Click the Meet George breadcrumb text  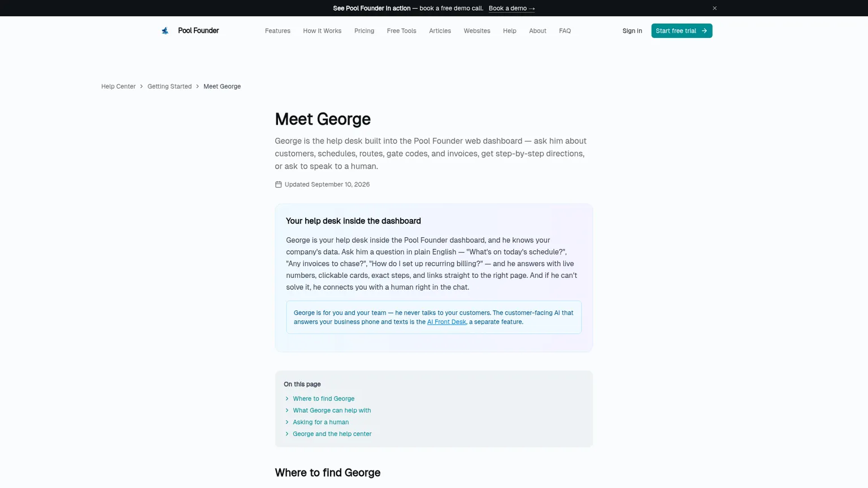222,86
